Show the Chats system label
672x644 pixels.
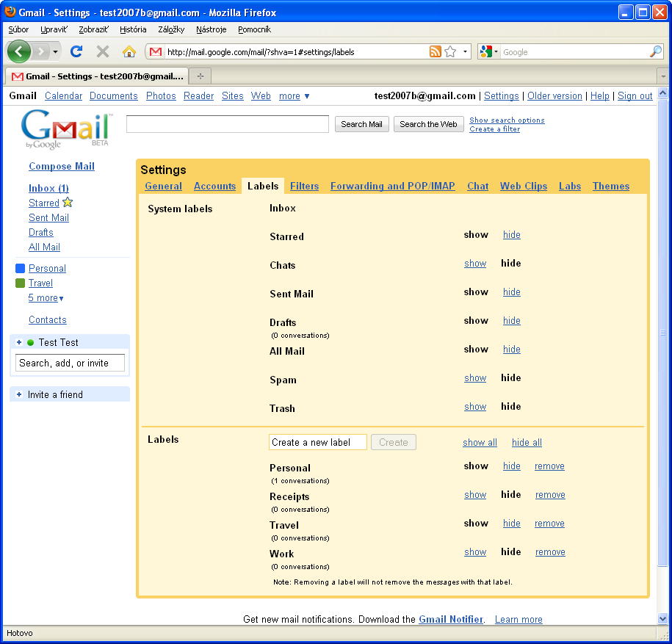point(475,264)
